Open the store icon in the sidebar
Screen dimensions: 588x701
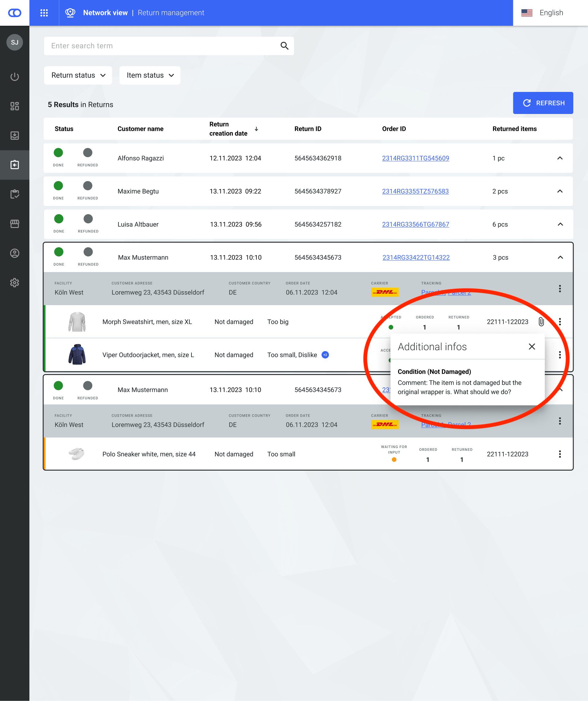tap(14, 224)
